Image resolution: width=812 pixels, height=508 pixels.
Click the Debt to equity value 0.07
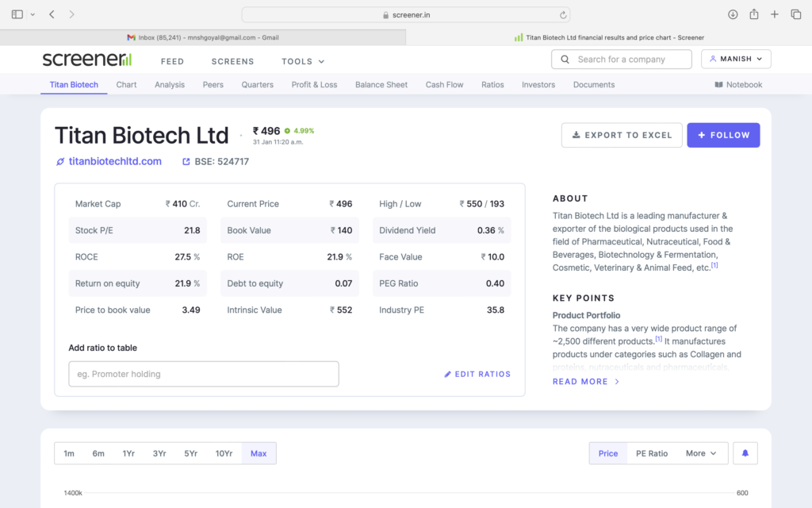tap(343, 283)
